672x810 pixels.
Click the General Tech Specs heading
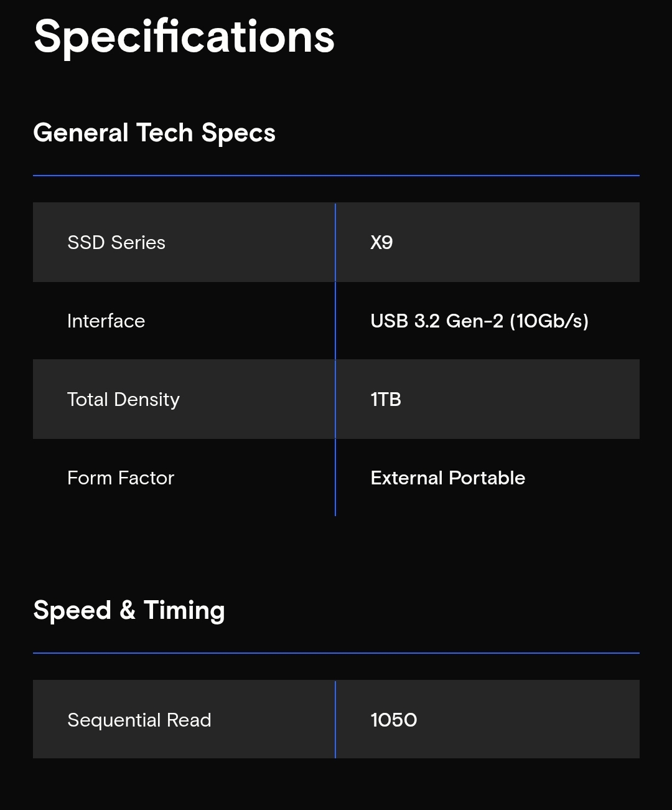154,133
